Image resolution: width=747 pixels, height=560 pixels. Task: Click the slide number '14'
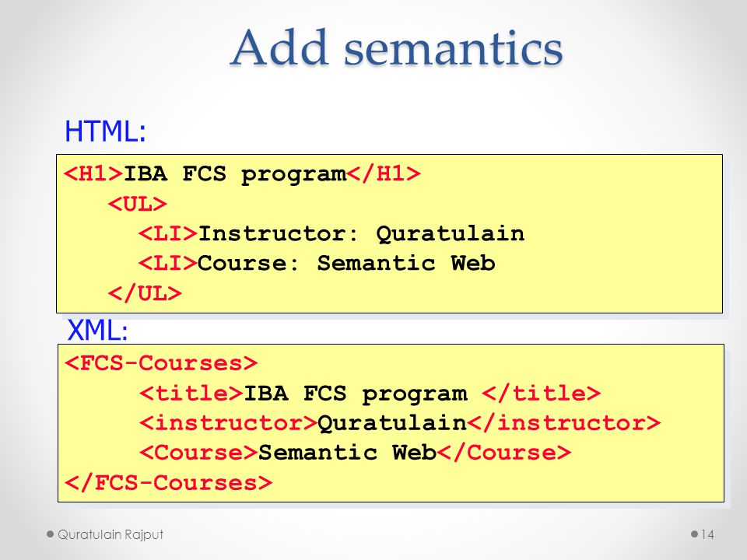point(708,535)
